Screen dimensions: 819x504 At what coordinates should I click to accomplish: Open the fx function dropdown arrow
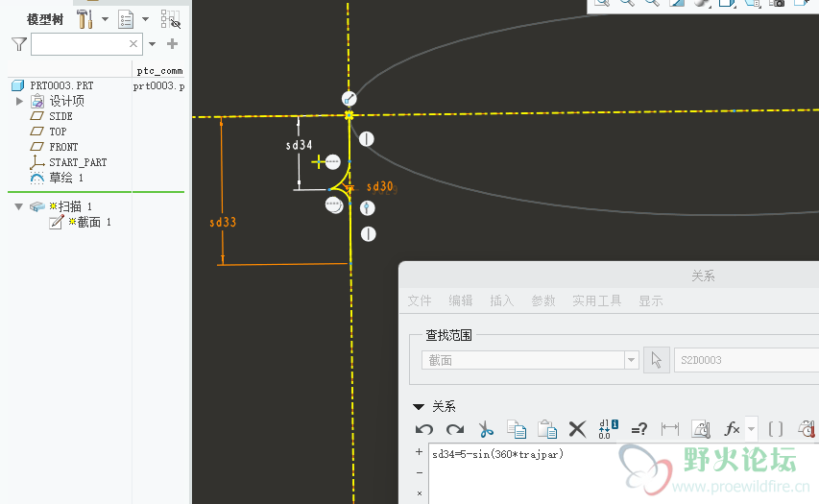[751, 429]
